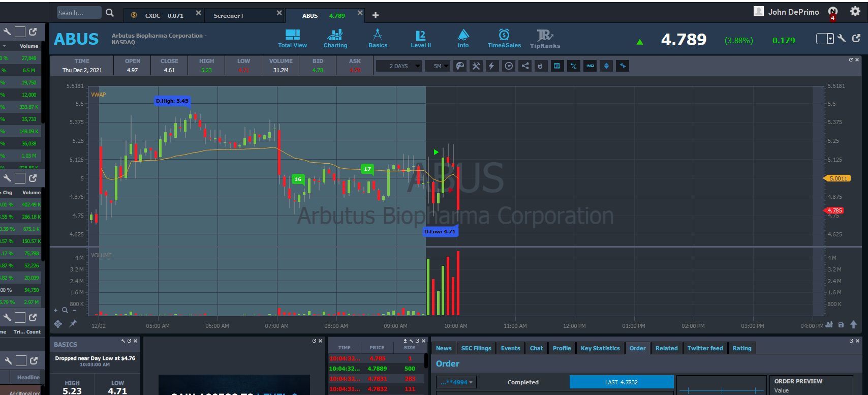Open the Charting view

[335, 39]
